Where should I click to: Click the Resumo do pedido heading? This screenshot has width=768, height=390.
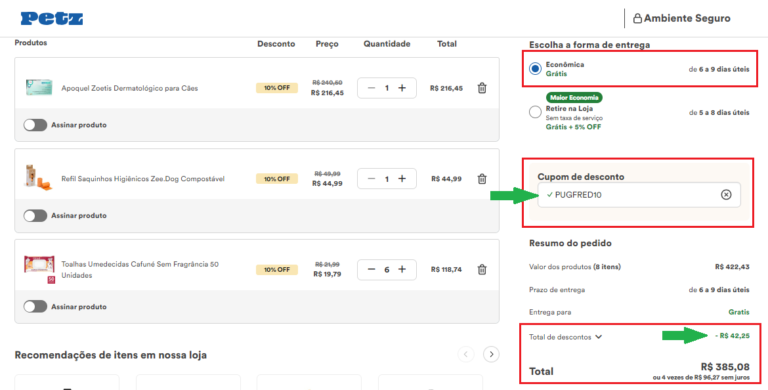pyautogui.click(x=570, y=243)
